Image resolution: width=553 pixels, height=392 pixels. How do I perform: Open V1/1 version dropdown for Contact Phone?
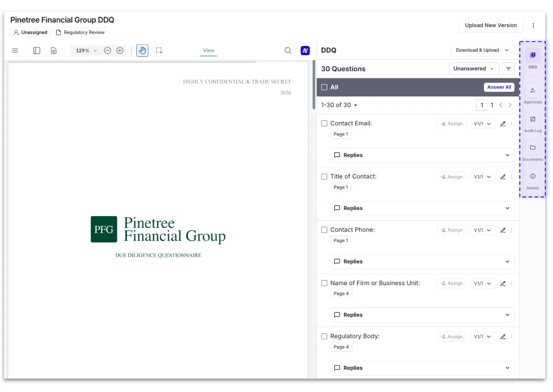pos(482,230)
